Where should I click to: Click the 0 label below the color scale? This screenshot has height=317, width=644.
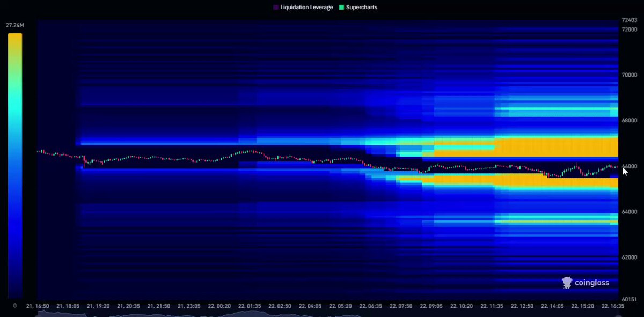14,306
